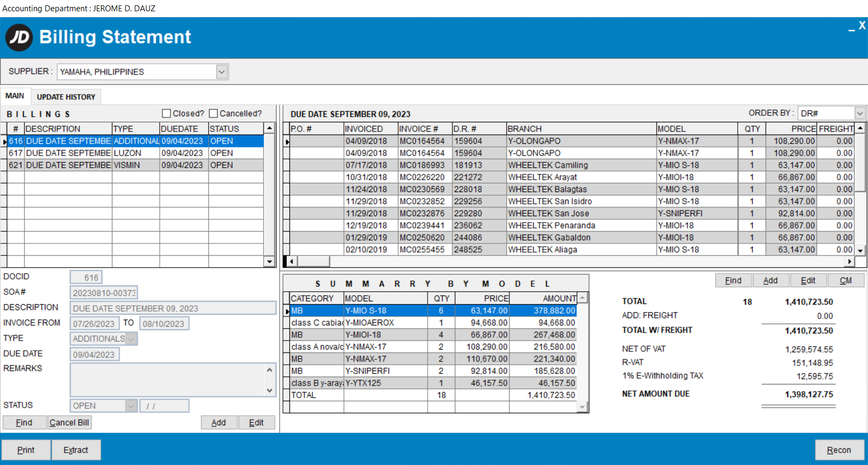Click the DUE DATE 09/04/2023 field
Screen dimensions: 868x465
(x=94, y=355)
